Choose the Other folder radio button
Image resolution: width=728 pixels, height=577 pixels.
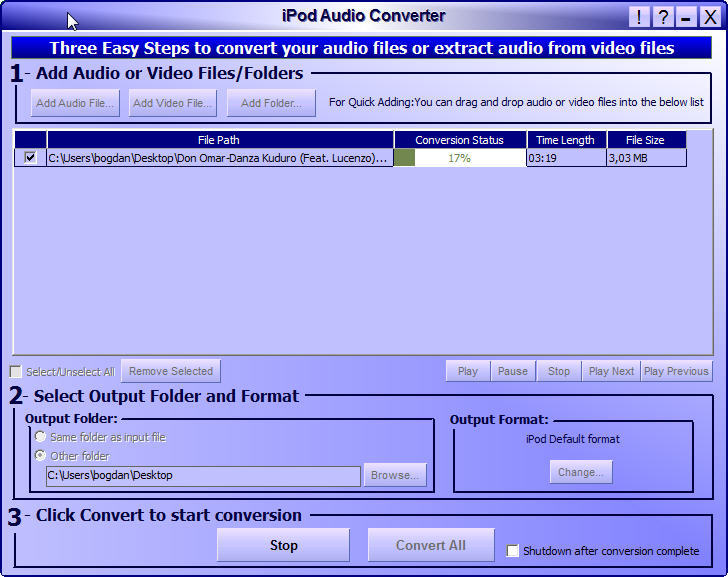(x=40, y=456)
